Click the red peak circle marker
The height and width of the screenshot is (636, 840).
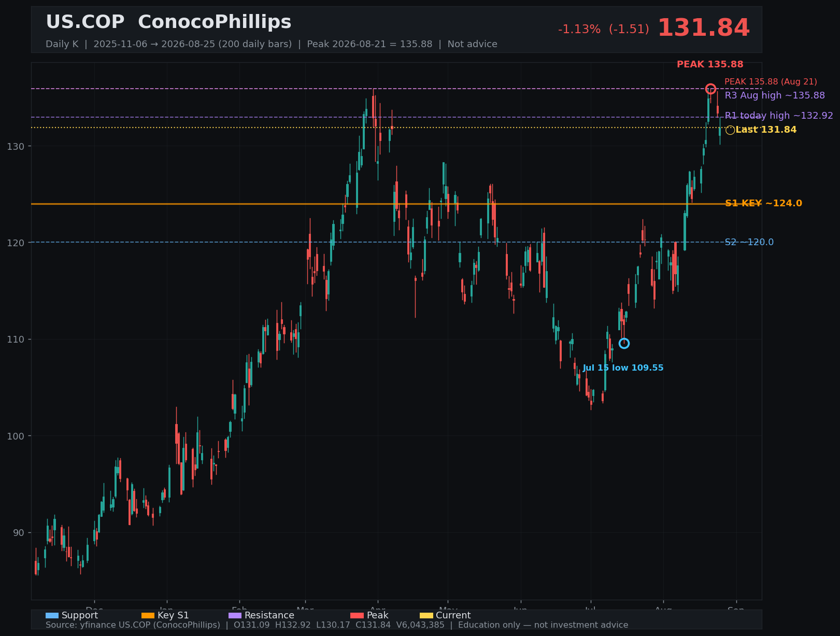point(710,89)
